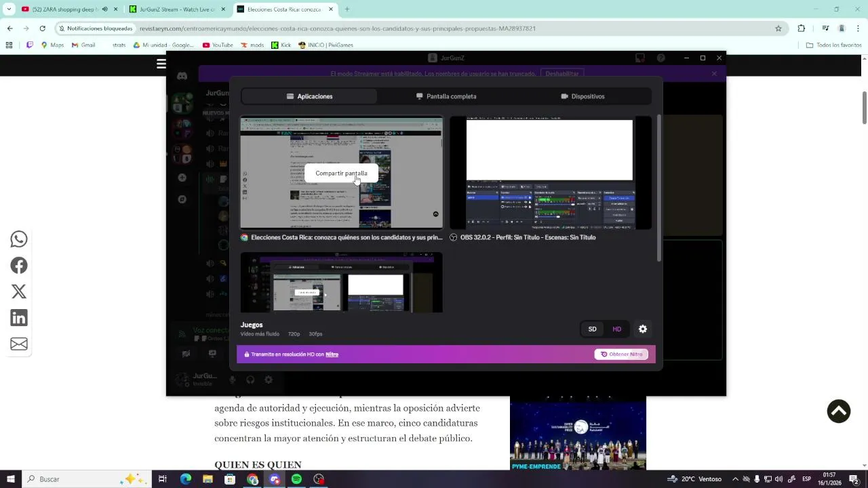Share article on LinkedIn icon
868x488 pixels.
pos(19,318)
